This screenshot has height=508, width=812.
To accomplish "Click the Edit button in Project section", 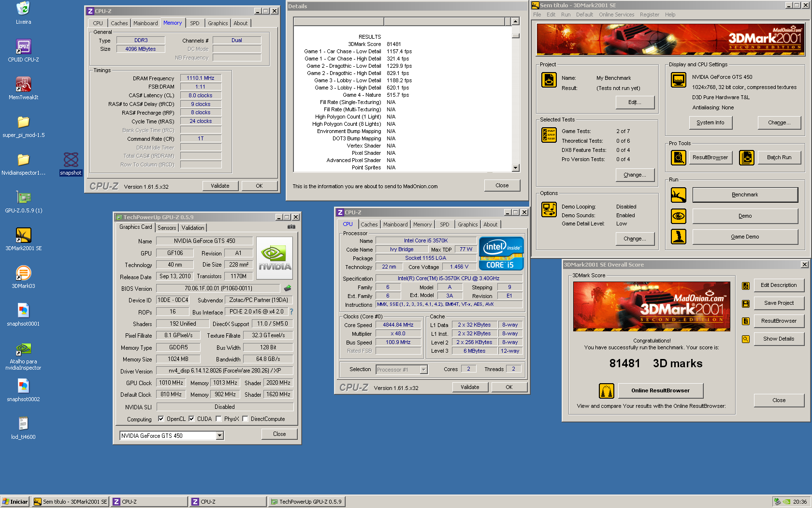I will tap(635, 103).
